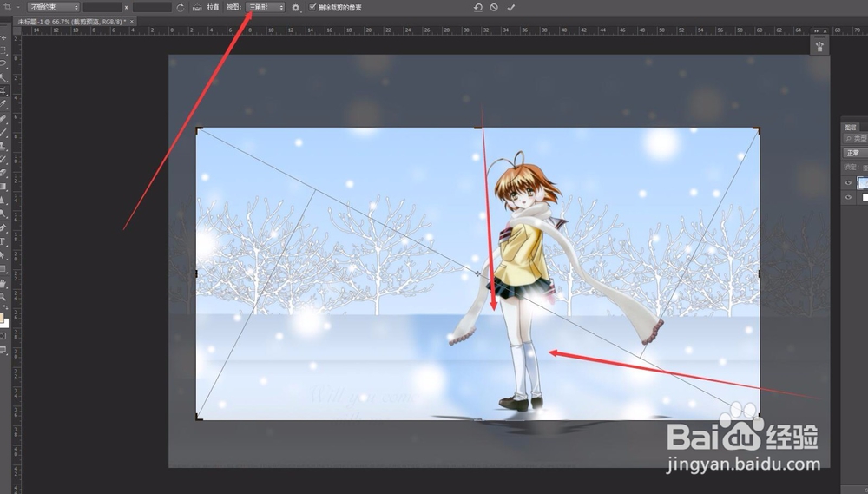The height and width of the screenshot is (494, 868).
Task: Change the screen mode icon
Action: [x=3, y=350]
